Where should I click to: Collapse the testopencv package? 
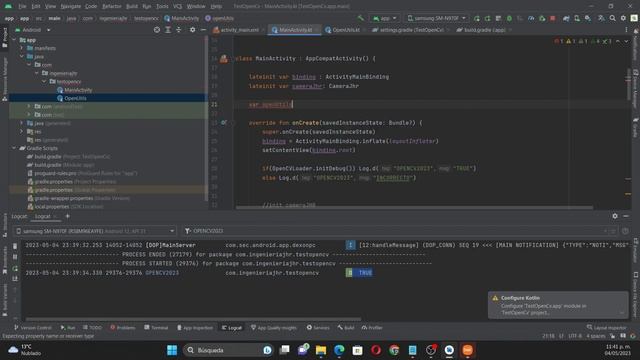(44, 82)
